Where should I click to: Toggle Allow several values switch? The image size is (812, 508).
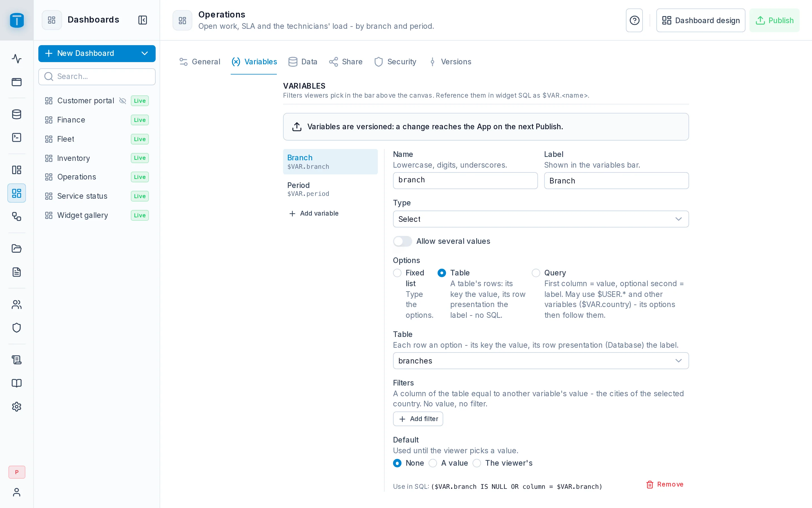click(x=402, y=241)
